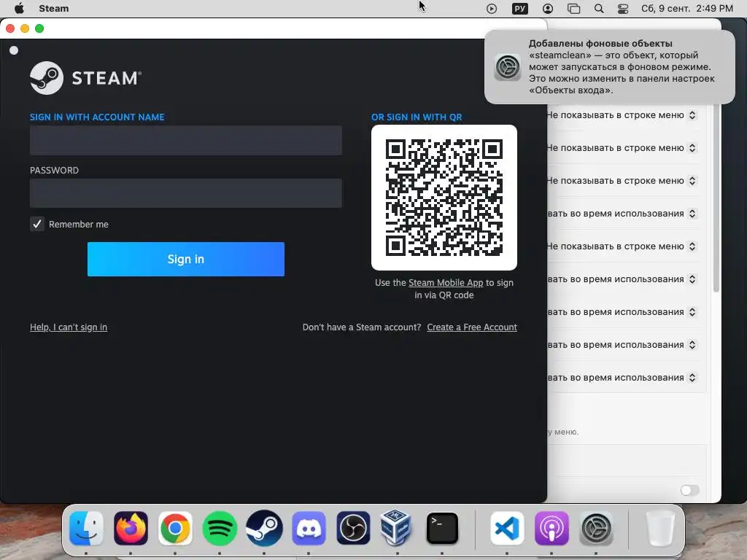Toggle the switch at bottom of Settings window
This screenshot has width=747, height=560.
pyautogui.click(x=689, y=490)
